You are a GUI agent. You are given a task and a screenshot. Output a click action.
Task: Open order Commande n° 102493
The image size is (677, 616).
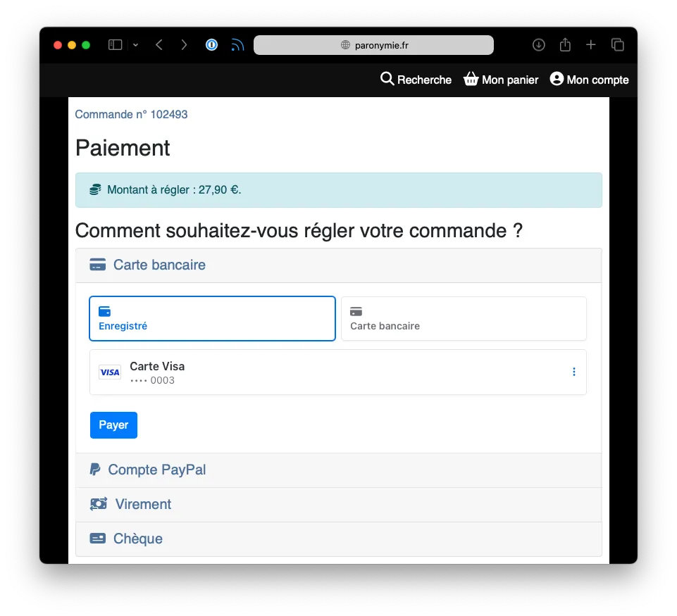(x=131, y=114)
